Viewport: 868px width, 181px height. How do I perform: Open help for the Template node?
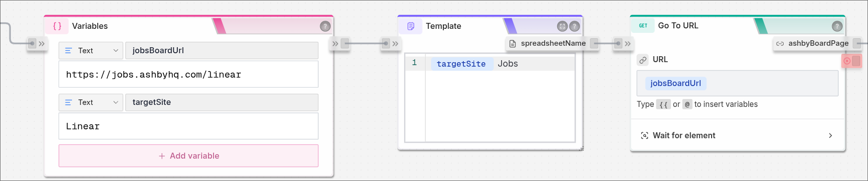tap(575, 26)
